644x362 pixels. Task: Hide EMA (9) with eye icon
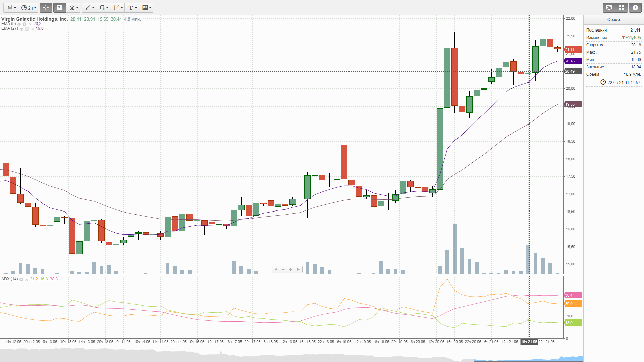pos(19,24)
